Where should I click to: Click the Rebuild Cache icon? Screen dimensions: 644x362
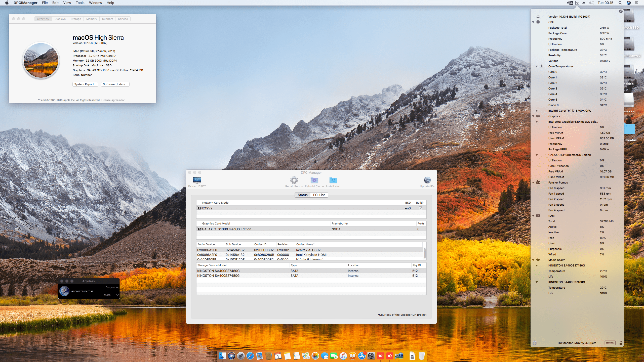pyautogui.click(x=314, y=180)
